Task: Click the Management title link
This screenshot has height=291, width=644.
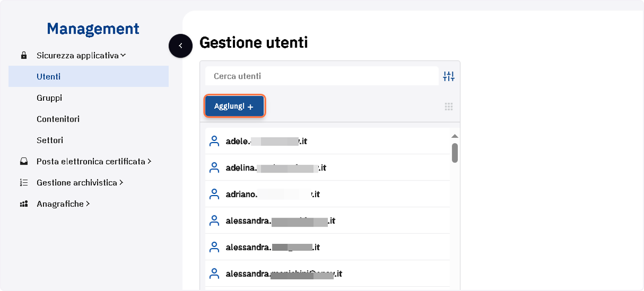Action: coord(93,29)
